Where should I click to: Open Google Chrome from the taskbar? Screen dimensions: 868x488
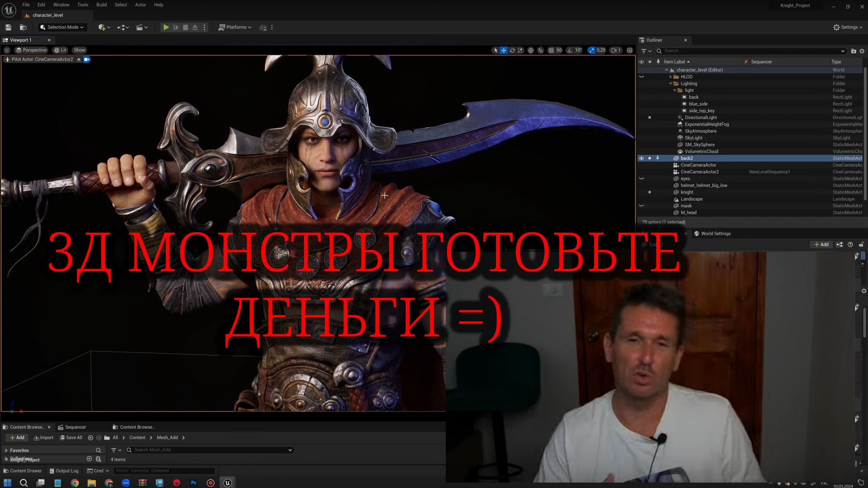pyautogui.click(x=75, y=483)
